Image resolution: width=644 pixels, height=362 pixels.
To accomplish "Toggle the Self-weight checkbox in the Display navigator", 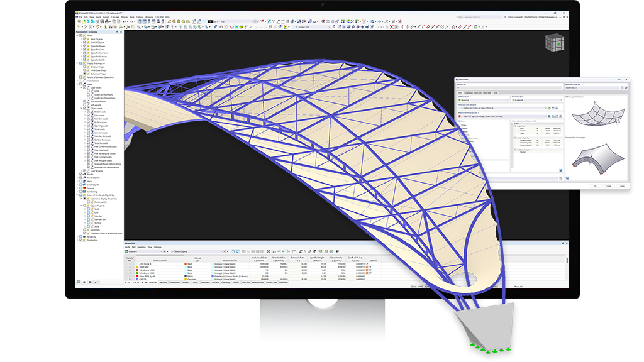I will pos(84,104).
